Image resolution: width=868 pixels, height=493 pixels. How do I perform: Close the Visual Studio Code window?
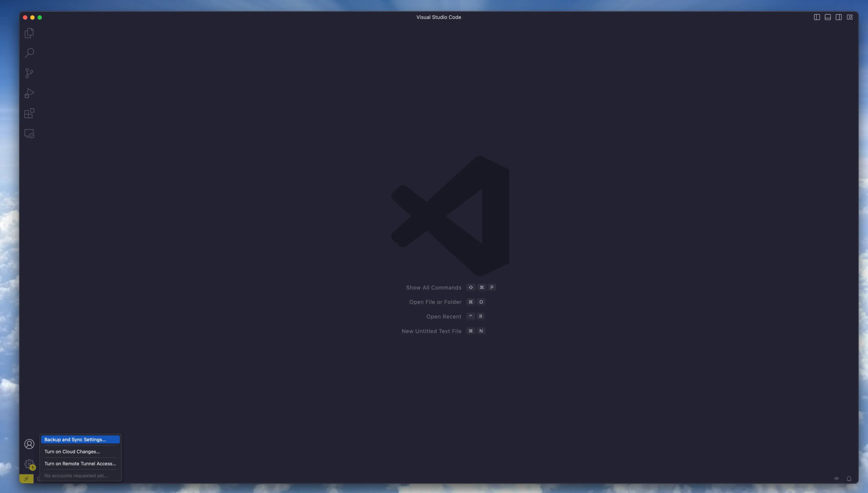25,17
